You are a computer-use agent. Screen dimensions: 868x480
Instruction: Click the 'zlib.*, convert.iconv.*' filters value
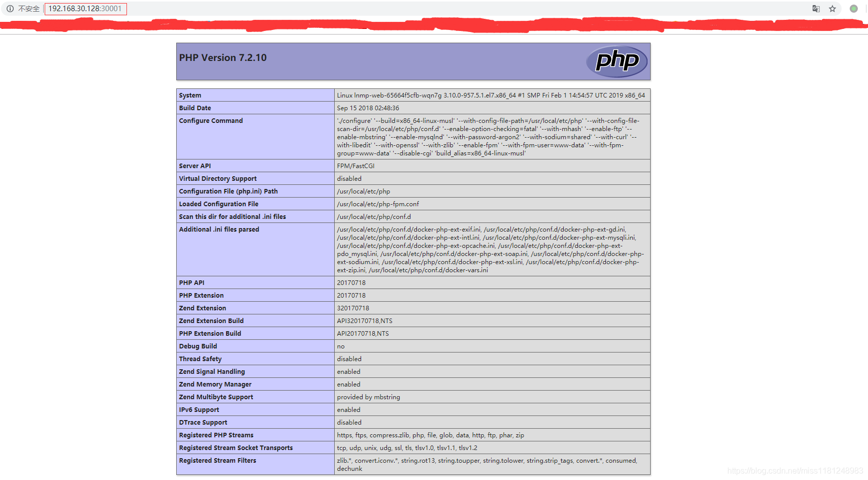click(487, 465)
